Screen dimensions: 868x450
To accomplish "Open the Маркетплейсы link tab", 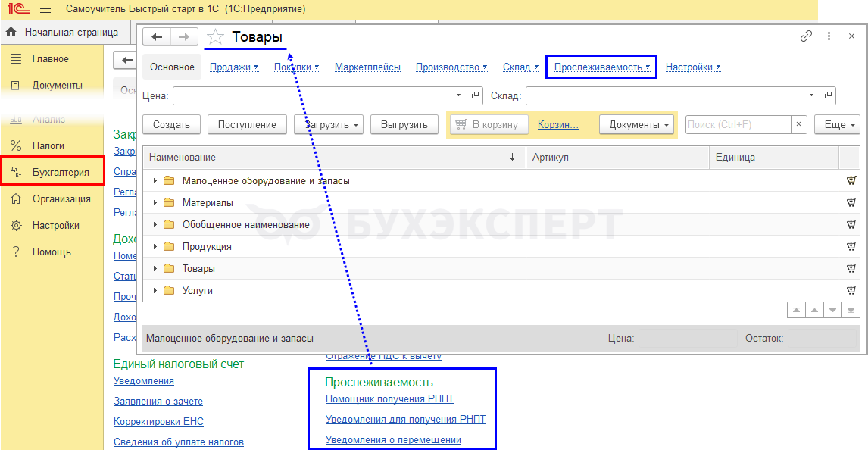I will 367,67.
